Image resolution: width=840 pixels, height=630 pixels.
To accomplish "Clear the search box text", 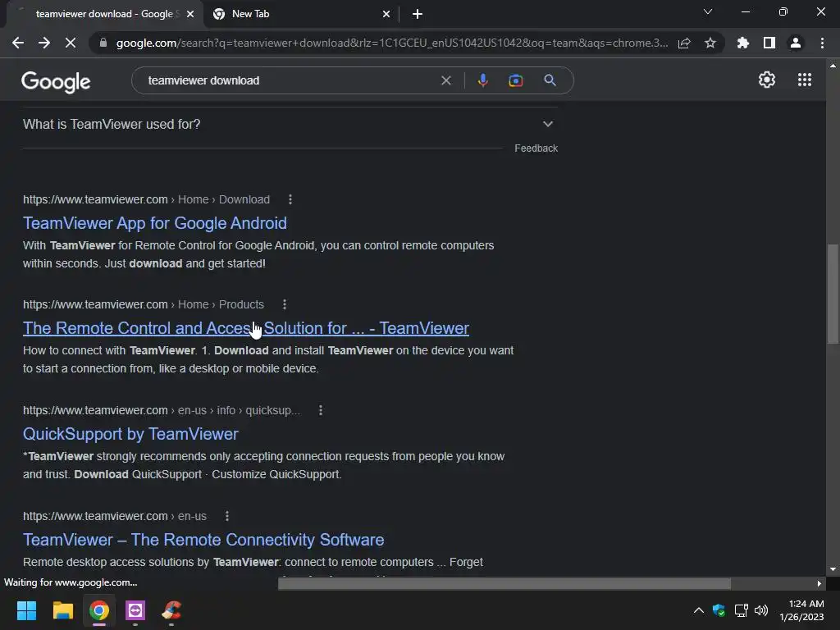I will pyautogui.click(x=445, y=80).
